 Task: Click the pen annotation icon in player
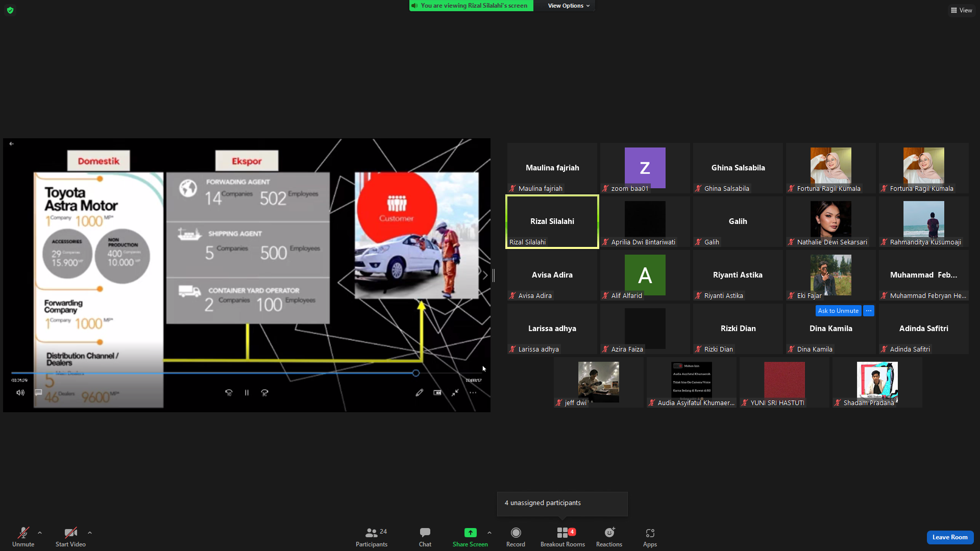[419, 392]
